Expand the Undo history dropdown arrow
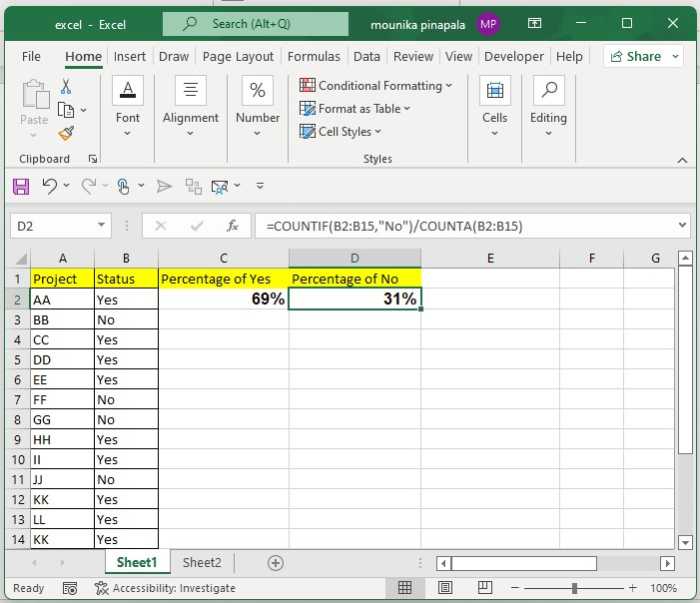Image resolution: width=700 pixels, height=603 pixels. point(67,185)
